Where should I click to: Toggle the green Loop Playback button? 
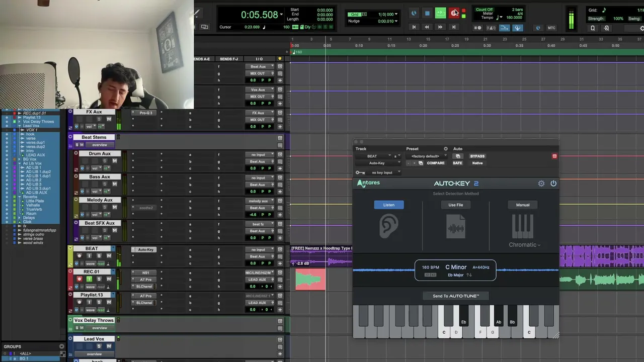coord(440,14)
